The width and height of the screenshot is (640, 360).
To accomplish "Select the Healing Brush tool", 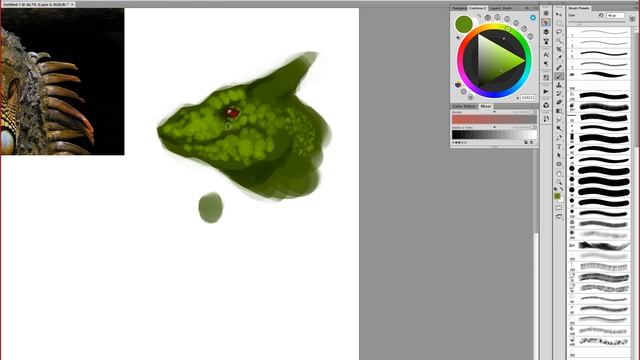I will (559, 67).
